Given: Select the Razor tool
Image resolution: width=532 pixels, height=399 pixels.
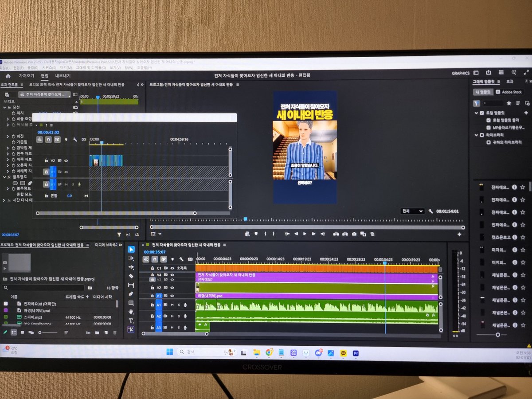Looking at the screenshot, I should click(x=131, y=276).
